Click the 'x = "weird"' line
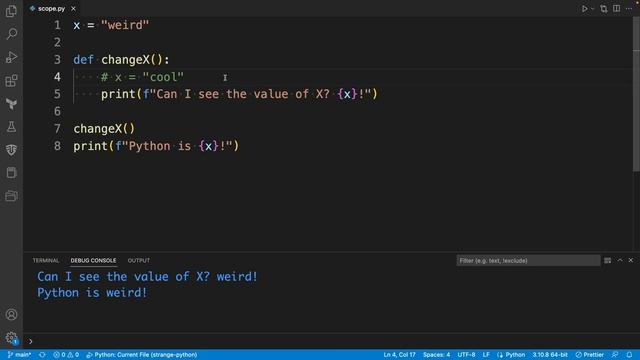The height and width of the screenshot is (360, 640). click(111, 25)
